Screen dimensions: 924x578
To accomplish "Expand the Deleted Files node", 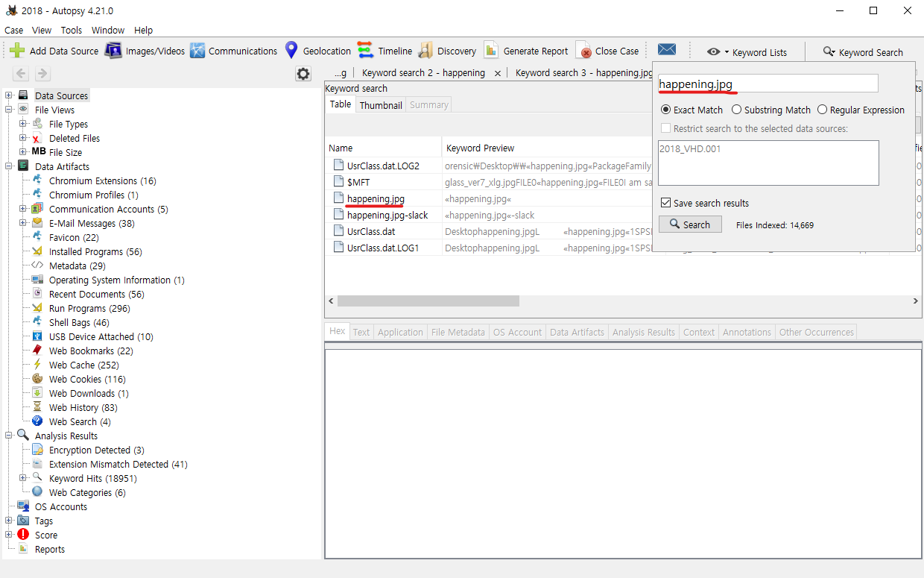I will pyautogui.click(x=23, y=138).
